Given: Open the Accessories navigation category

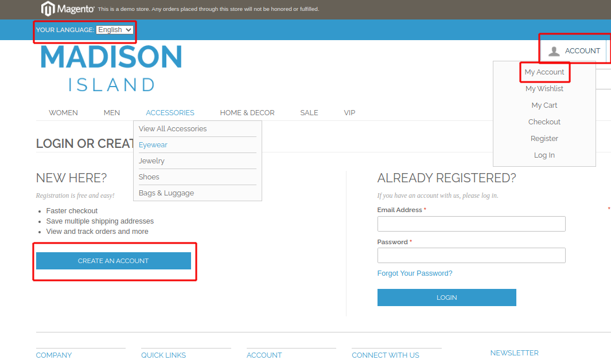Looking at the screenshot, I should [170, 113].
